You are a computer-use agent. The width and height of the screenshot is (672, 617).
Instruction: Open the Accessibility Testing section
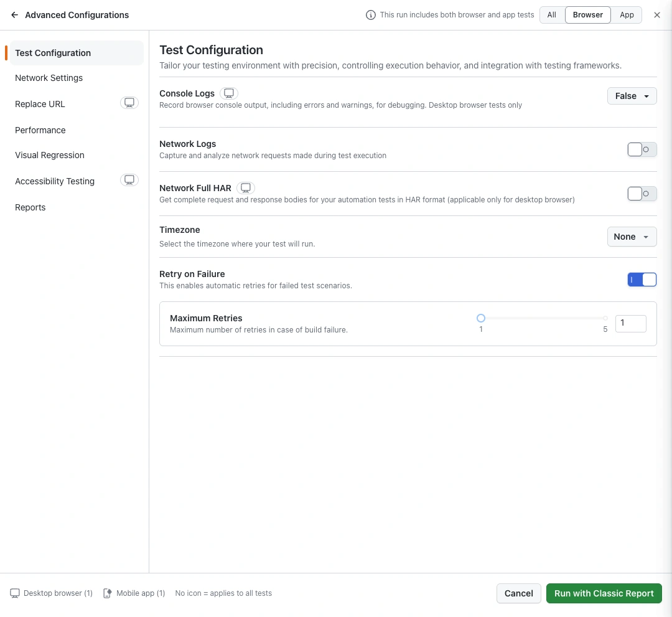(x=77, y=181)
